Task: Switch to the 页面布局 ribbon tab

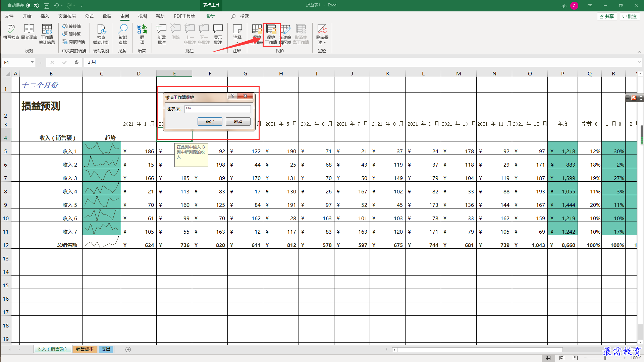Action: (x=67, y=16)
